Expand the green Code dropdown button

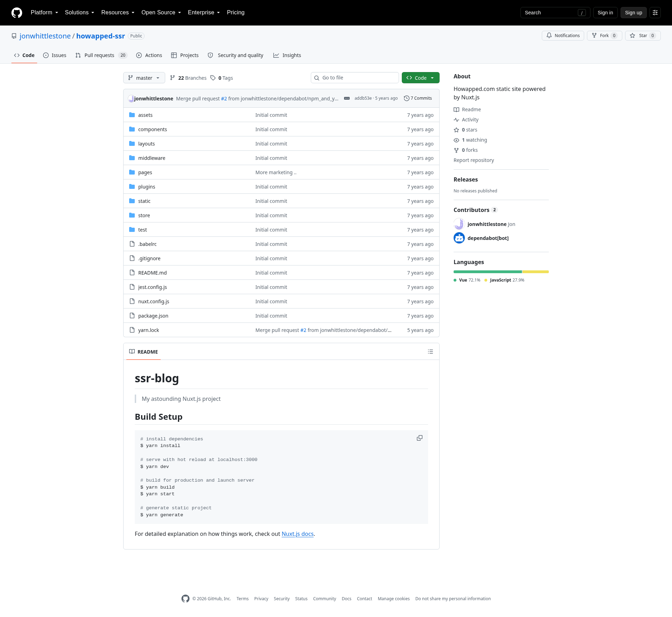coord(420,78)
